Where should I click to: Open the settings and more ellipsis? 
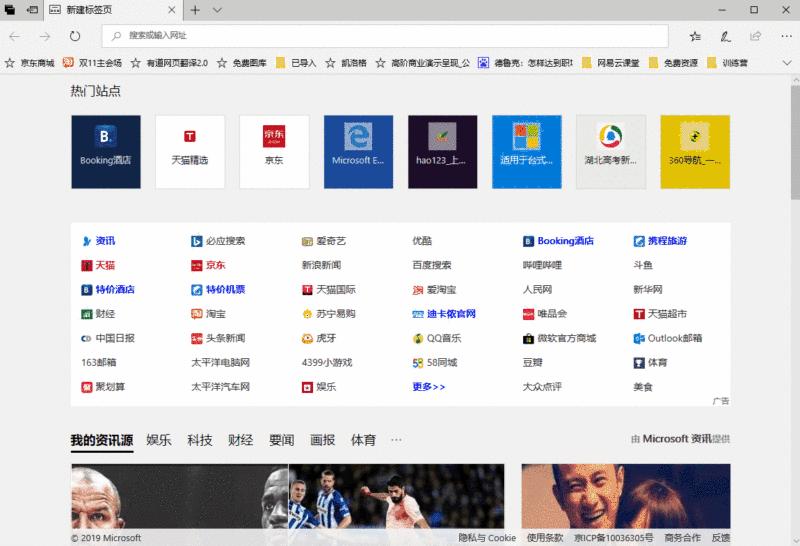pos(786,36)
